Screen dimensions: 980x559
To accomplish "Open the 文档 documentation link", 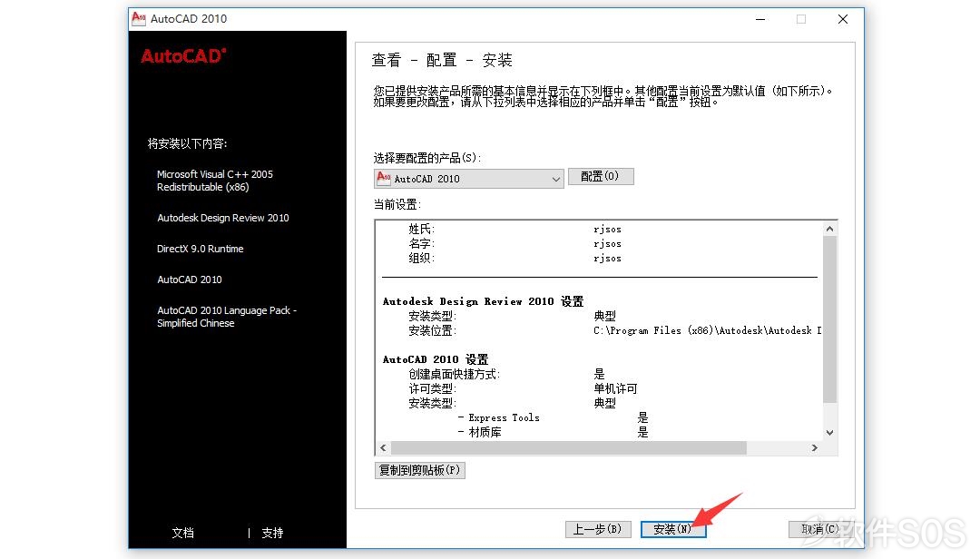I will click(183, 533).
